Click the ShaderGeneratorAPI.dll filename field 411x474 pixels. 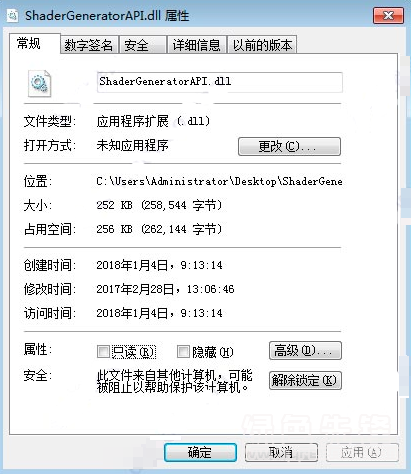coord(219,82)
